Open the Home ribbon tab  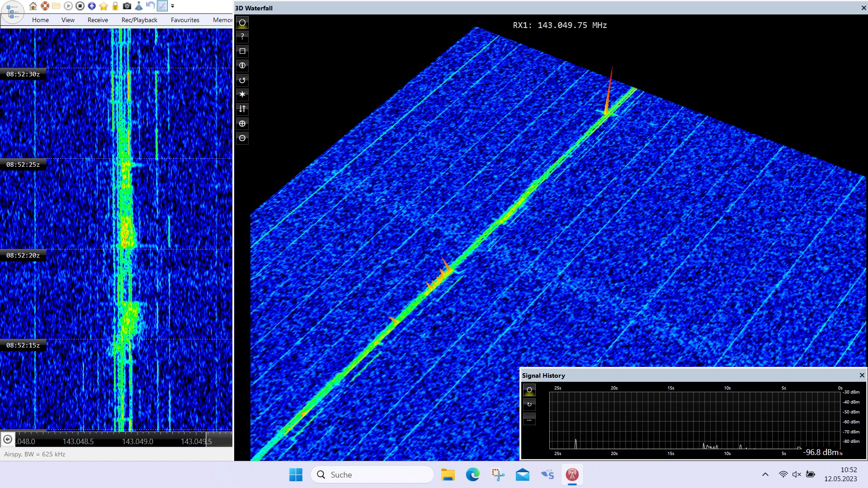click(40, 20)
